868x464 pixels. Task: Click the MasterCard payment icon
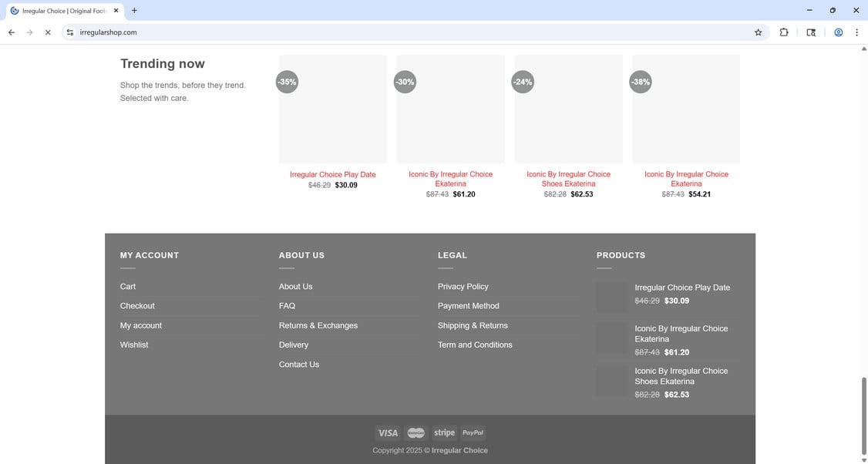(415, 433)
